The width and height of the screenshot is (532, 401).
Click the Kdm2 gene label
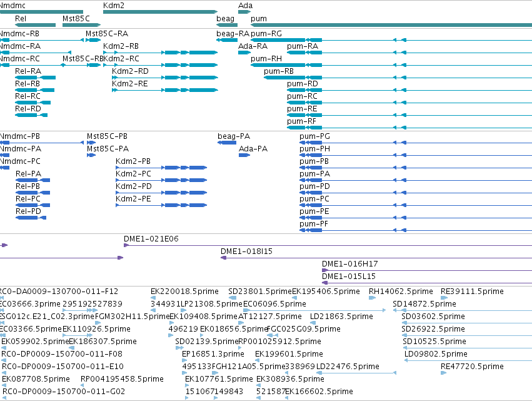coord(114,6)
